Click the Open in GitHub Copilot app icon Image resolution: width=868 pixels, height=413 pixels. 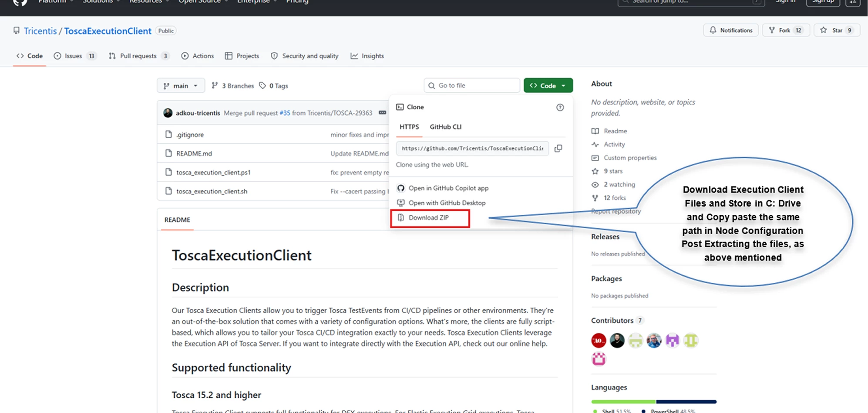[x=401, y=188]
